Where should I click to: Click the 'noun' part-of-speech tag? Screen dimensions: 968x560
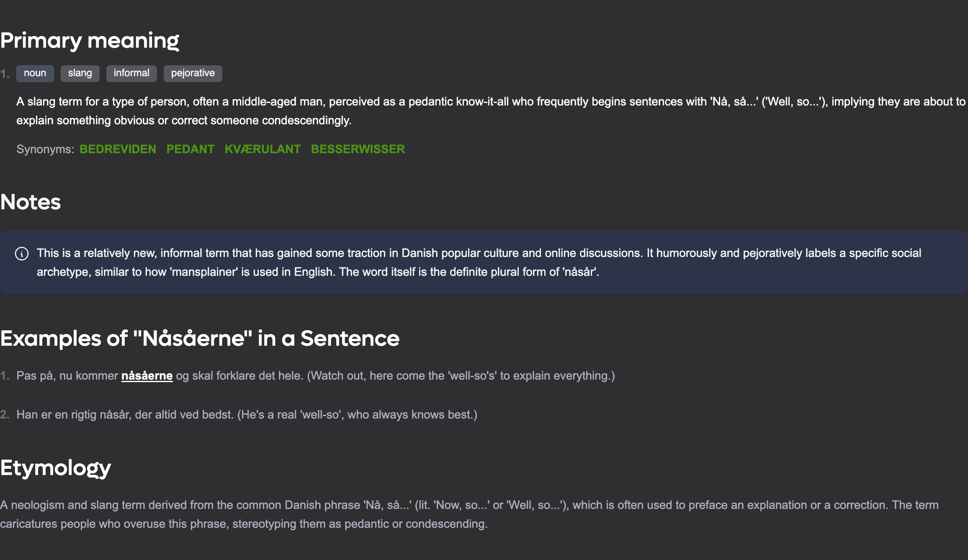tap(35, 73)
